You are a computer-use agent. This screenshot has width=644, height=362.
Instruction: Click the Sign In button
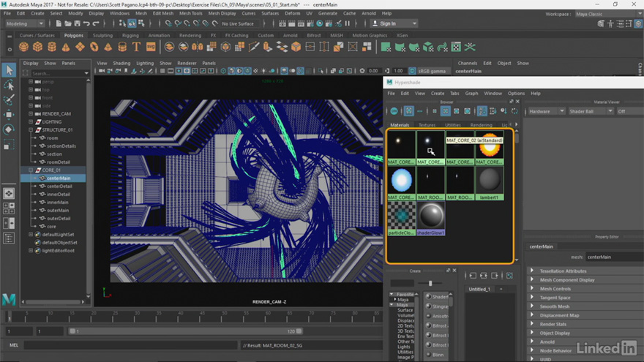394,23
